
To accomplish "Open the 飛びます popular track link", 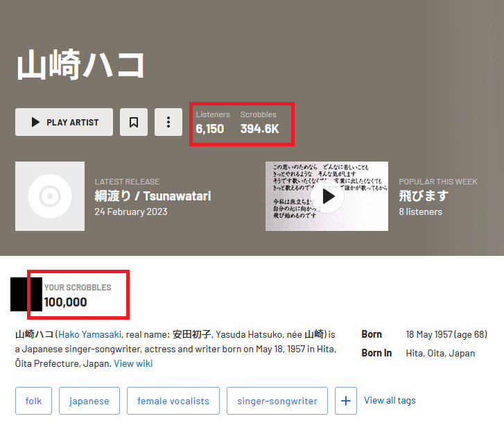I will click(424, 196).
